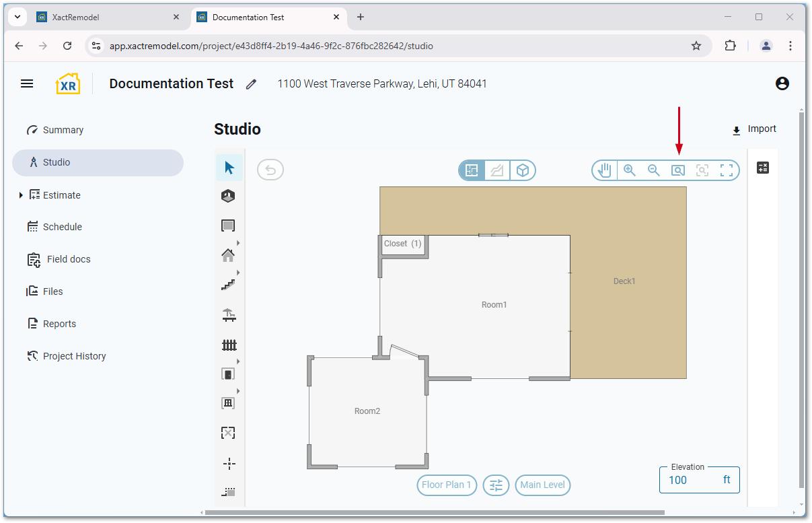Select the door tool

pyautogui.click(x=228, y=374)
